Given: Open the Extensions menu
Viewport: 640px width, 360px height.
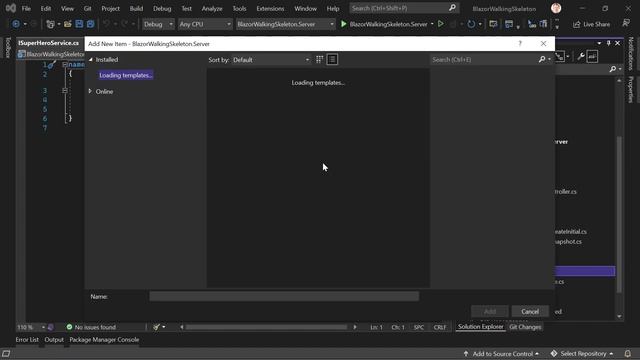Looking at the screenshot, I should (x=270, y=8).
